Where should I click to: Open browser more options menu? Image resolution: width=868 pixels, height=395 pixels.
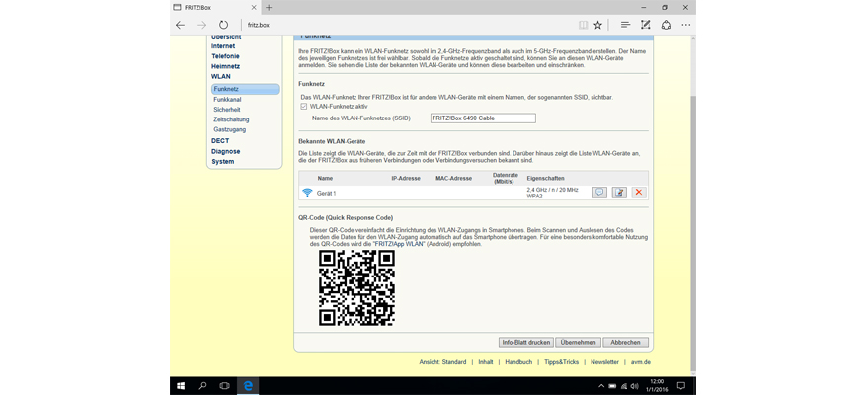686,25
